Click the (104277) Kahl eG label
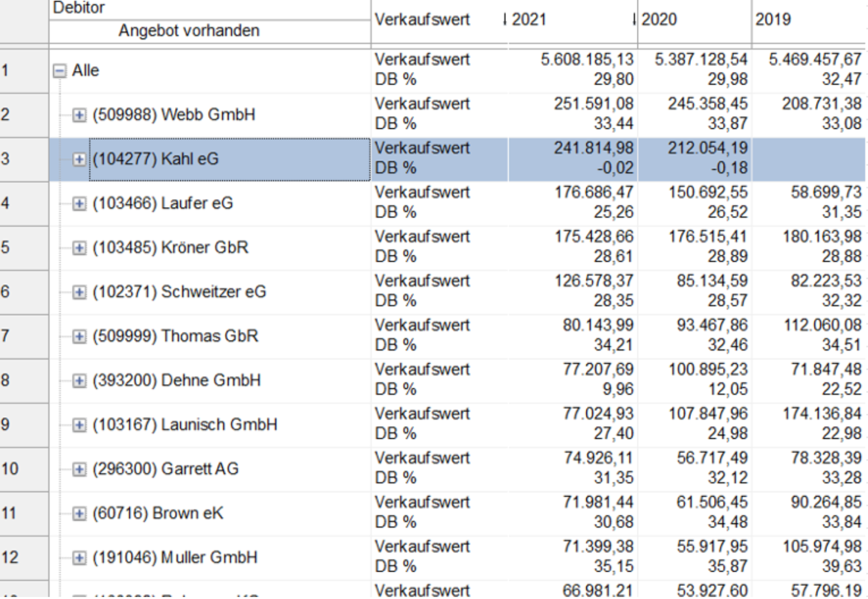 [156, 159]
